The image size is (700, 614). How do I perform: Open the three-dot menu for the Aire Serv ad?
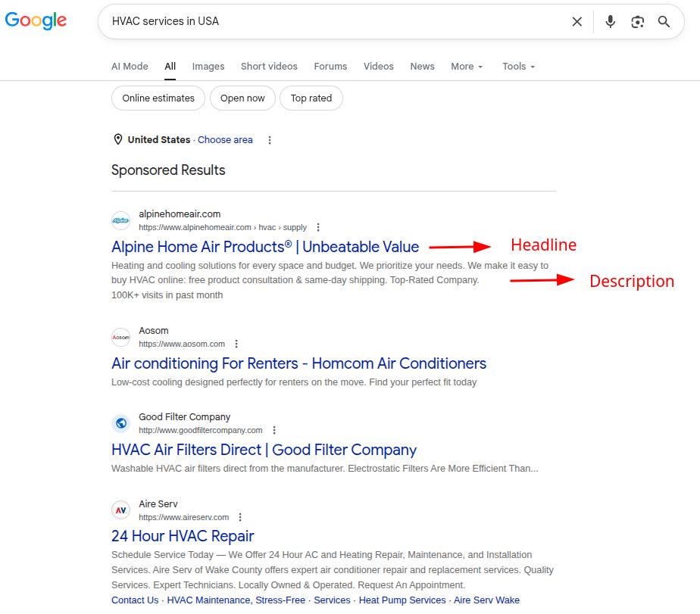[240, 517]
